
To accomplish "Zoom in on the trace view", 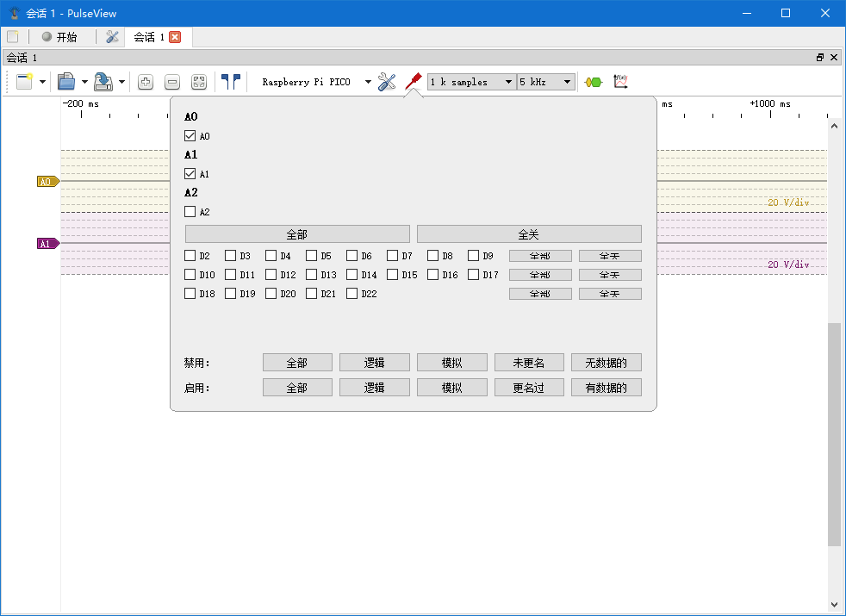I will click(146, 81).
